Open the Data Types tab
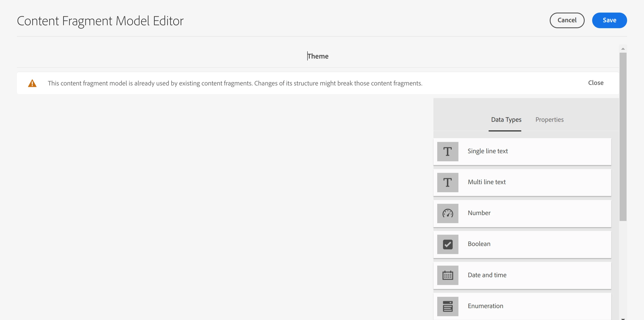644x320 pixels. point(506,120)
